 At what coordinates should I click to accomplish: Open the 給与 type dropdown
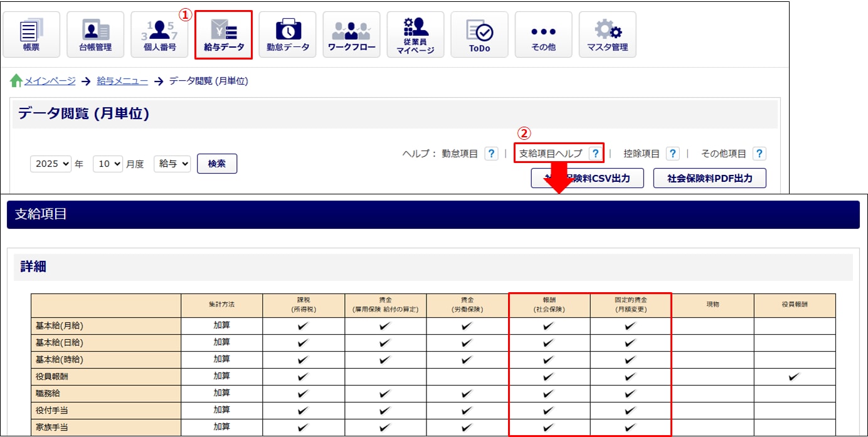[x=172, y=164]
